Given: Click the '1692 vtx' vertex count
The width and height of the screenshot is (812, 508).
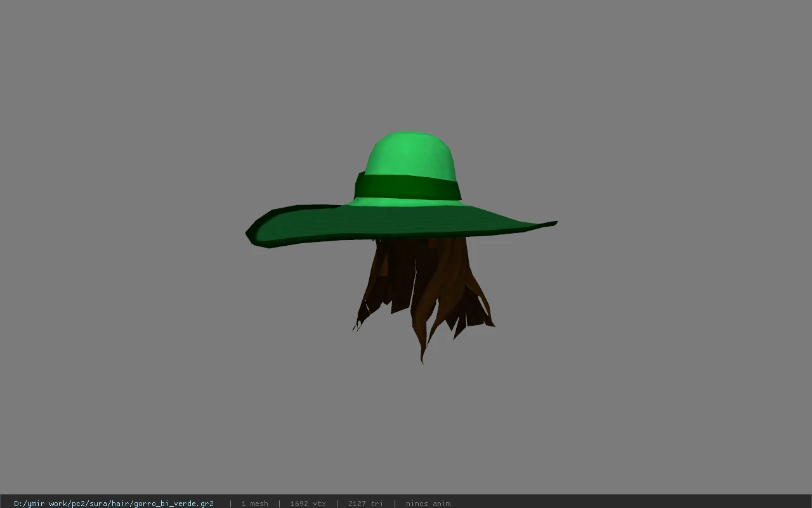Looking at the screenshot, I should [308, 504].
